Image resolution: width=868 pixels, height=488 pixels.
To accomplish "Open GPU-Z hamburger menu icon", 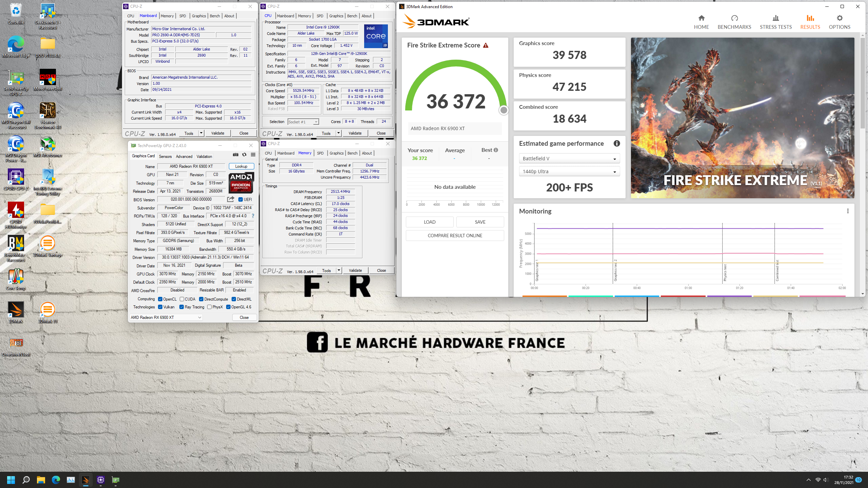I will 253,155.
